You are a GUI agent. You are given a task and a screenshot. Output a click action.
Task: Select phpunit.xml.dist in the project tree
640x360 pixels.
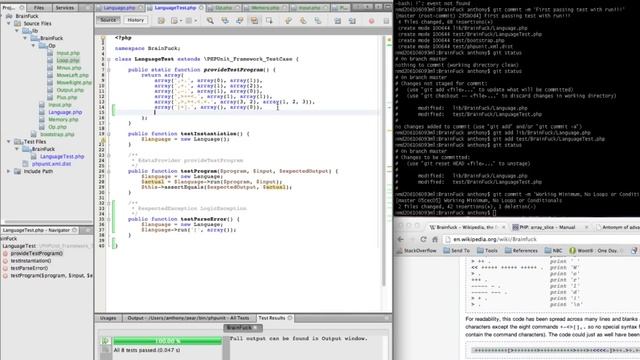(x=51, y=164)
